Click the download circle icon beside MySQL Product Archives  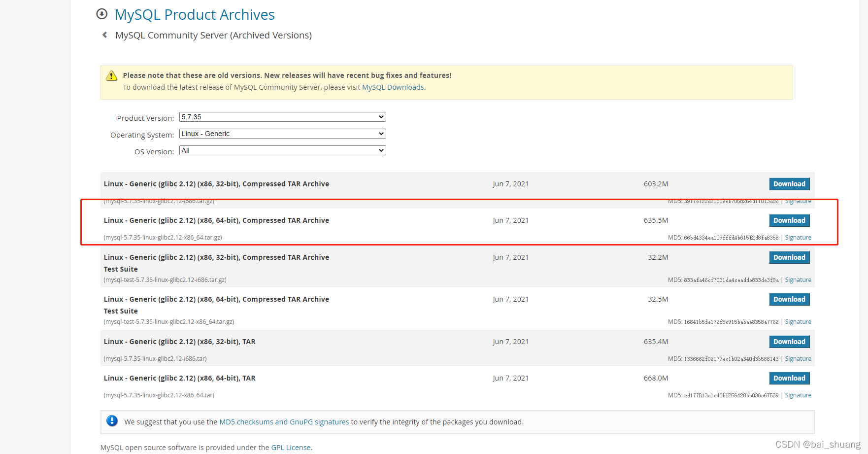click(101, 14)
